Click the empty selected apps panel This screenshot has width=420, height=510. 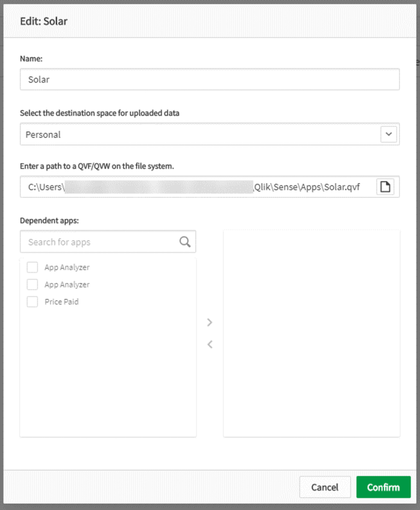pyautogui.click(x=312, y=334)
